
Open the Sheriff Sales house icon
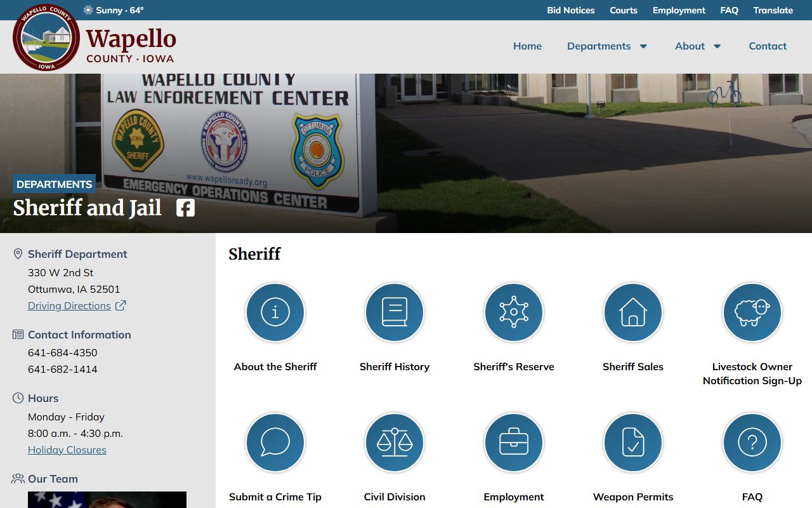tap(633, 312)
